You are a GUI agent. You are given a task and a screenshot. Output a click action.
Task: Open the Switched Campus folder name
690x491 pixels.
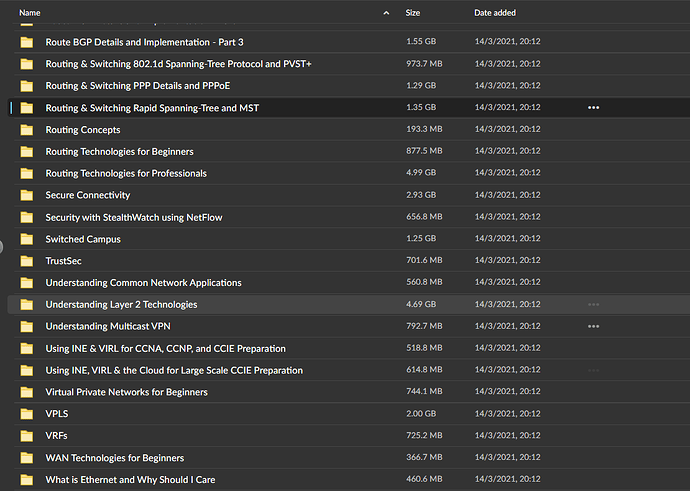click(83, 239)
